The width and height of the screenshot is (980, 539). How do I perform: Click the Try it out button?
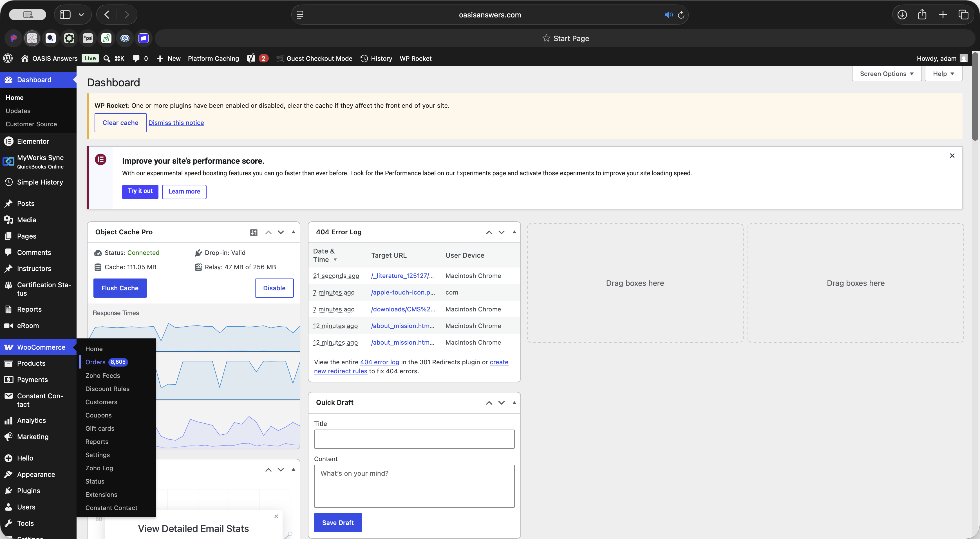click(x=140, y=191)
